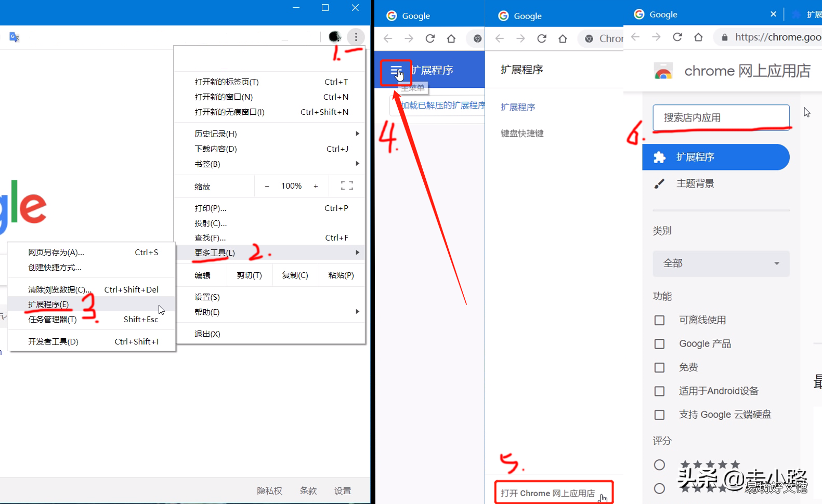The width and height of the screenshot is (822, 504).
Task: Choose 清除浏览数据(C)... in submenu
Action: [x=92, y=289]
